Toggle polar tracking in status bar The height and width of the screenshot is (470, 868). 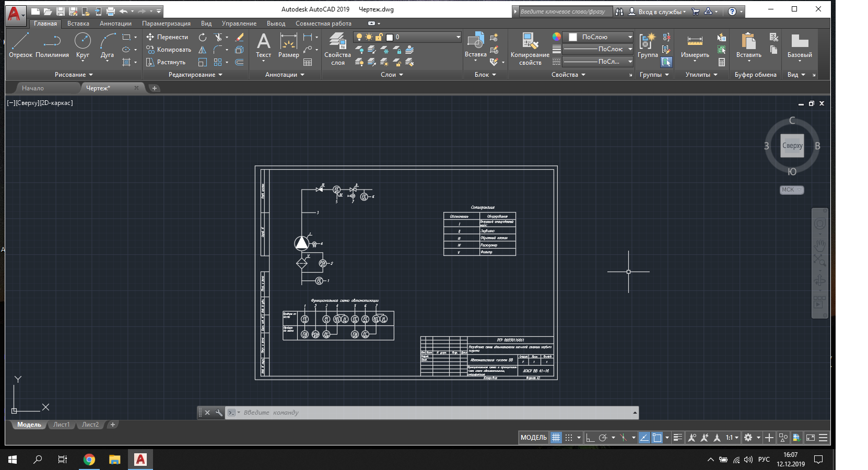(603, 438)
